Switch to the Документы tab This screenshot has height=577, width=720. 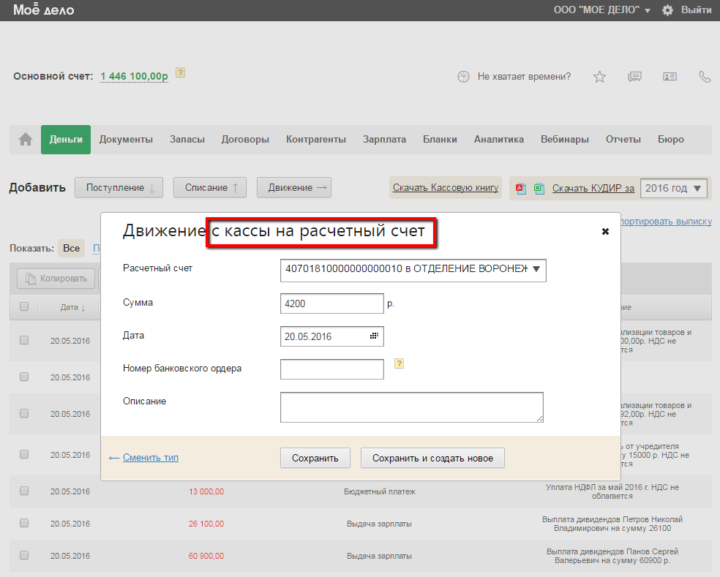point(126,140)
